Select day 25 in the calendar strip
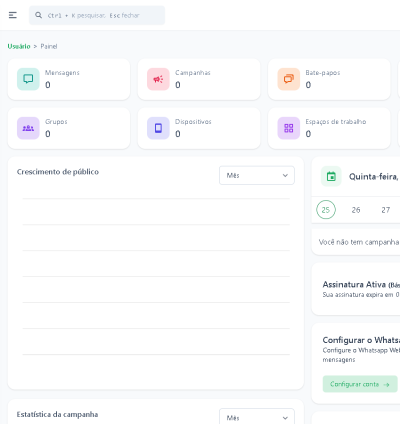 point(326,210)
